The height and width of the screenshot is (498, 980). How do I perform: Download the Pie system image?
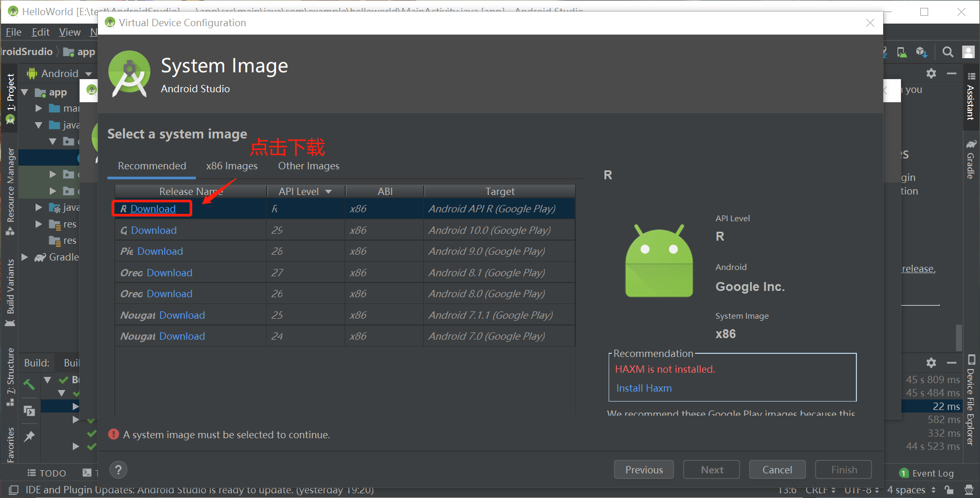coord(160,251)
